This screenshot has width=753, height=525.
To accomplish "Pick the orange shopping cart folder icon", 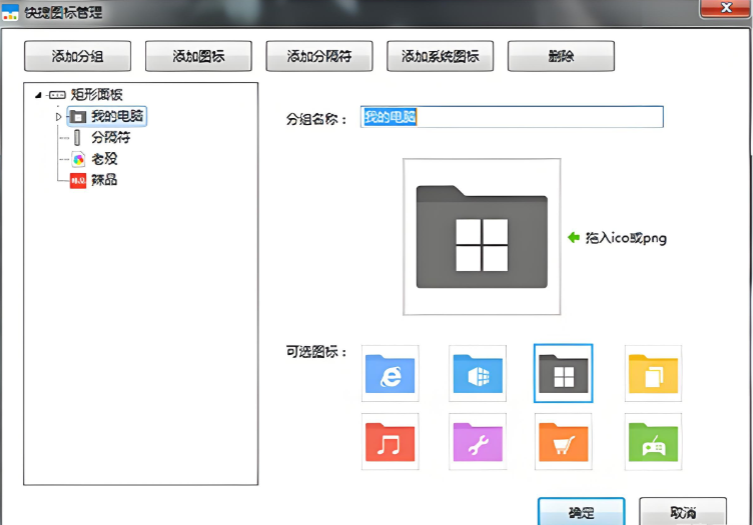I will pos(563,441).
